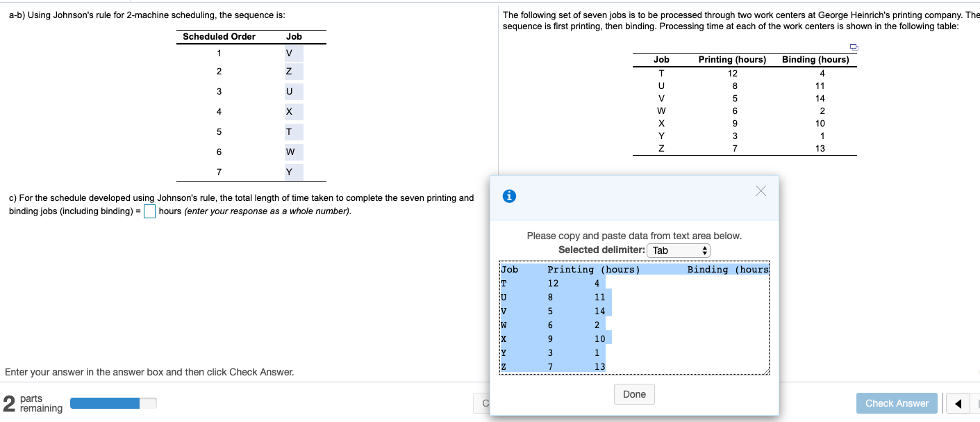
Task: Click the previous-navigation arrow at bottom right
Action: [958, 403]
